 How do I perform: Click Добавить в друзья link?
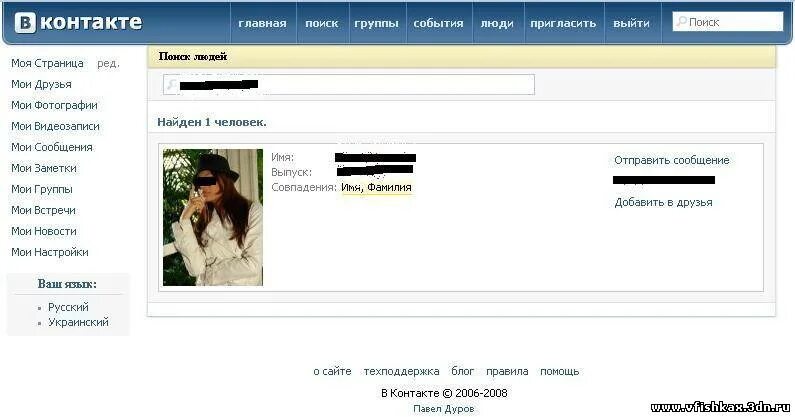pos(663,202)
